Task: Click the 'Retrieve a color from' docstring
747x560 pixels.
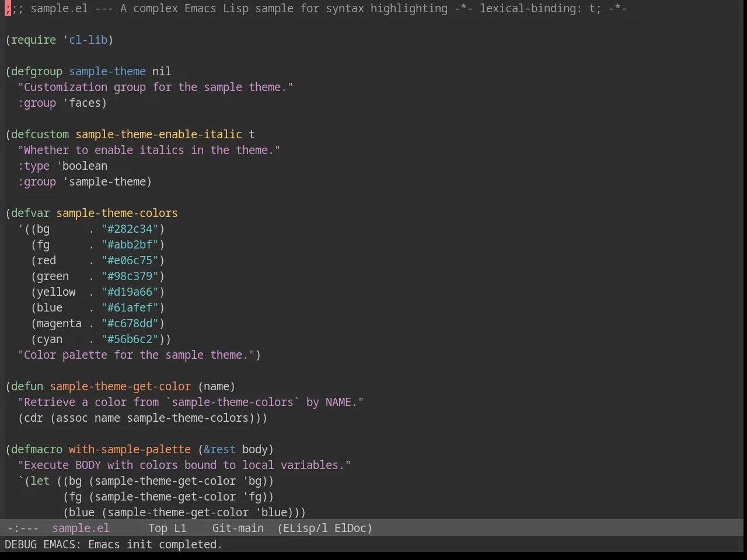Action: [191, 402]
